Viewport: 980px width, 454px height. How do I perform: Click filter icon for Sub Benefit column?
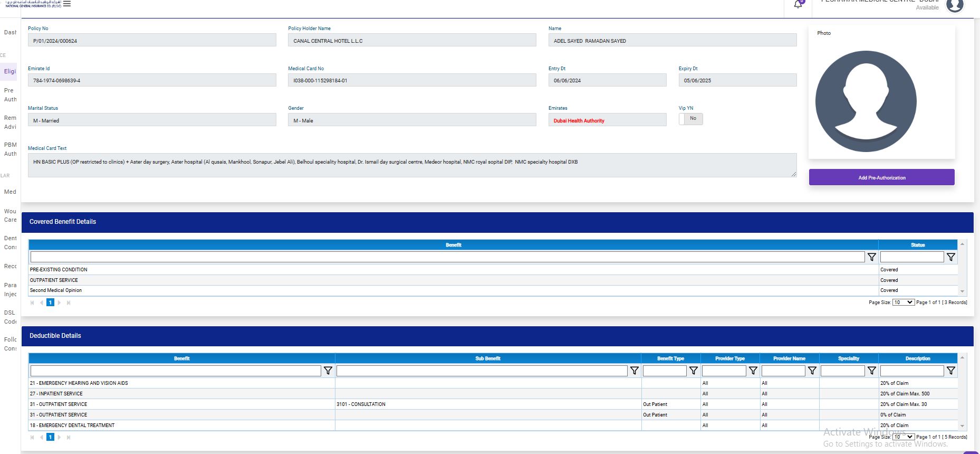pyautogui.click(x=634, y=371)
